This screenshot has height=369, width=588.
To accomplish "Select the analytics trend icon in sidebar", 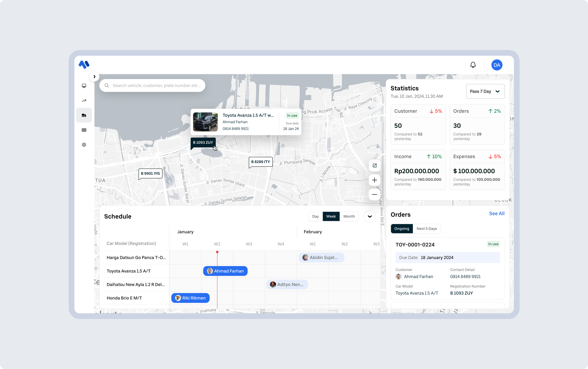I will pos(84,101).
